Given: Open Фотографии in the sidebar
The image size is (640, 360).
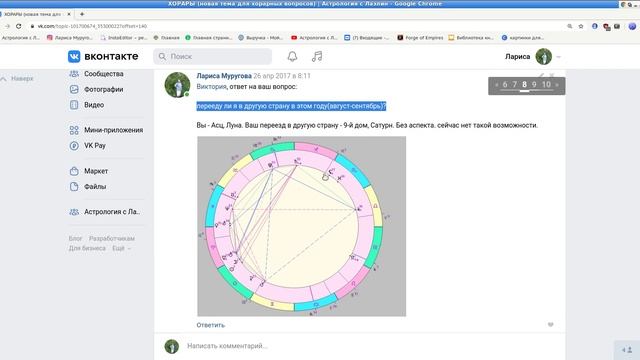Looking at the screenshot, I should (x=104, y=89).
